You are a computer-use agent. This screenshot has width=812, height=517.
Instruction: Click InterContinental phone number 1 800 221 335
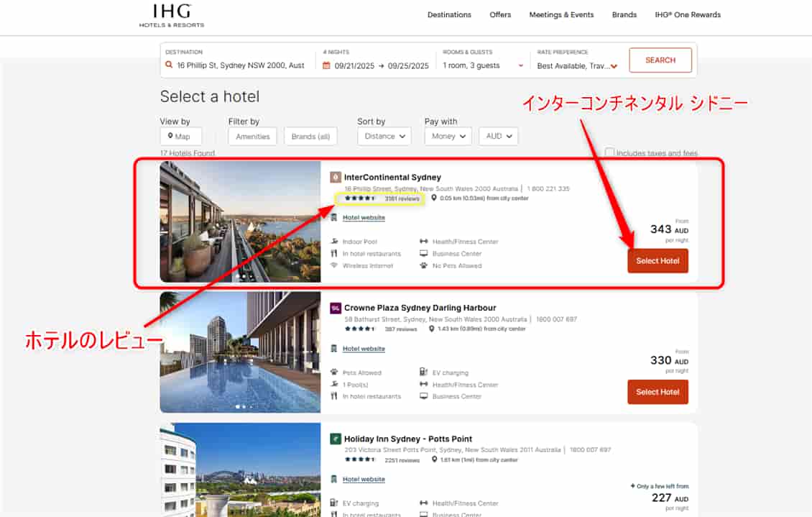[548, 188]
